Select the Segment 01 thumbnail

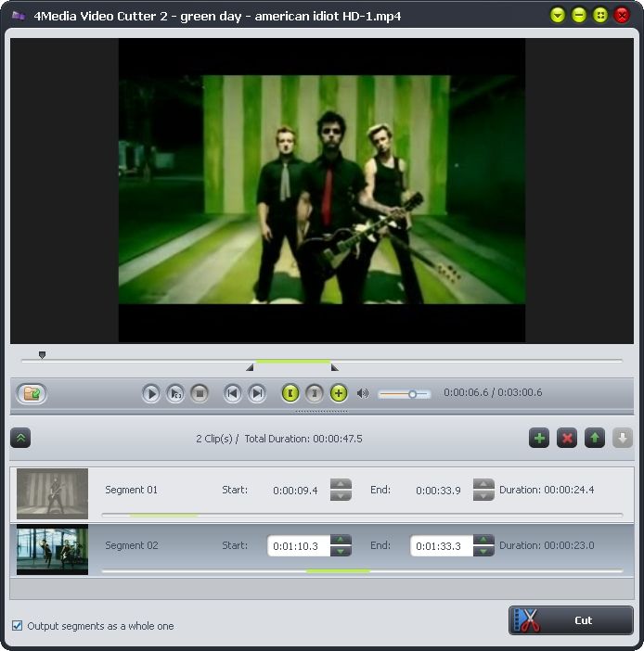[x=52, y=494]
